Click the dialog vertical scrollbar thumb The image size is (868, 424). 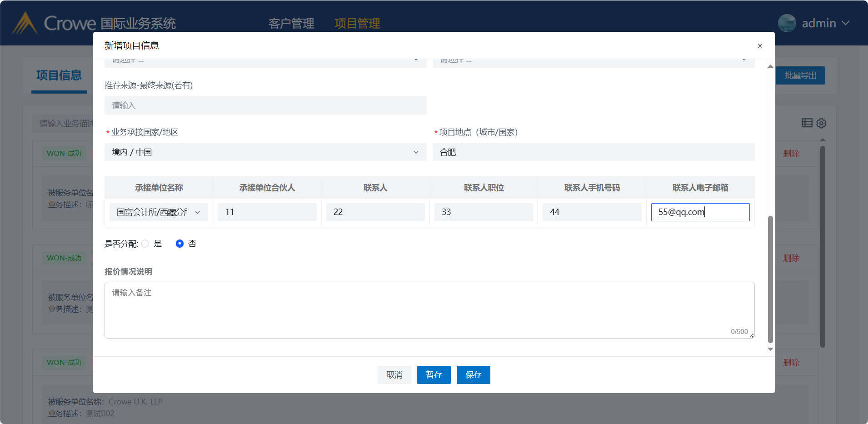[770, 279]
